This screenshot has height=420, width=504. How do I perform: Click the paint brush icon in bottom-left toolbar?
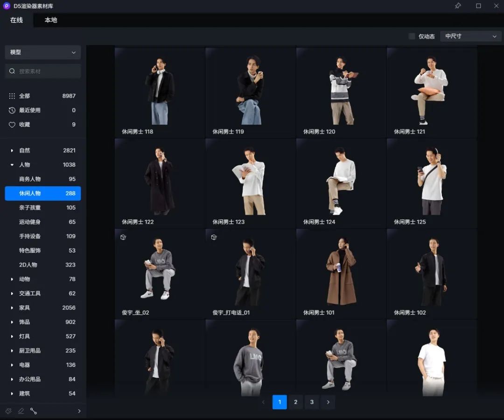(8, 411)
